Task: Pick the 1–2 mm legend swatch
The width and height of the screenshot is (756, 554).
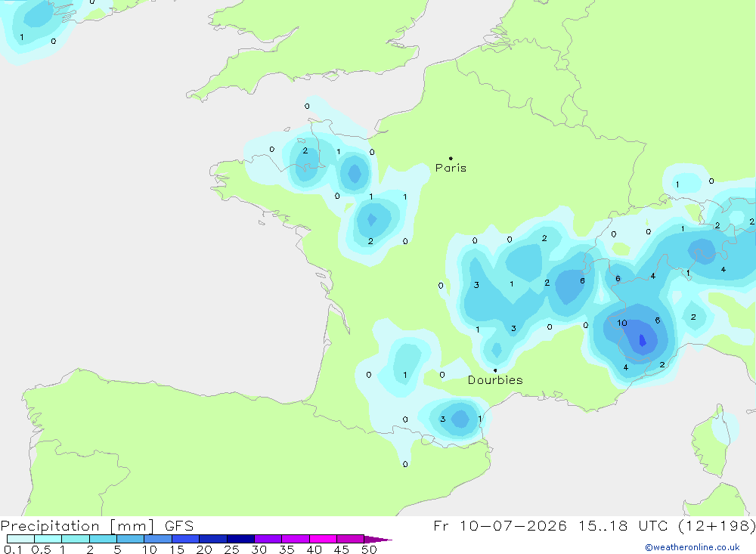Action: [76, 539]
